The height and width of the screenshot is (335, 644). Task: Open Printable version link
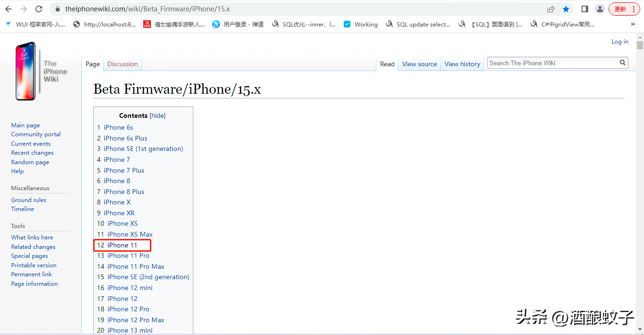(34, 265)
